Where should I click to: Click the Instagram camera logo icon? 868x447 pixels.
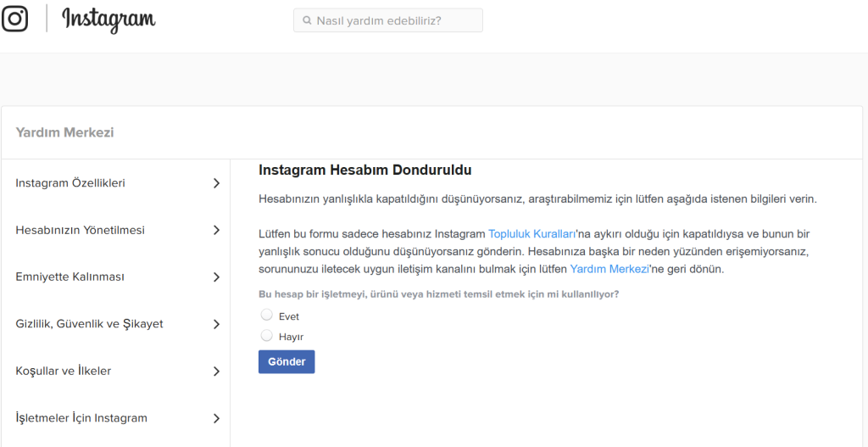click(14, 19)
